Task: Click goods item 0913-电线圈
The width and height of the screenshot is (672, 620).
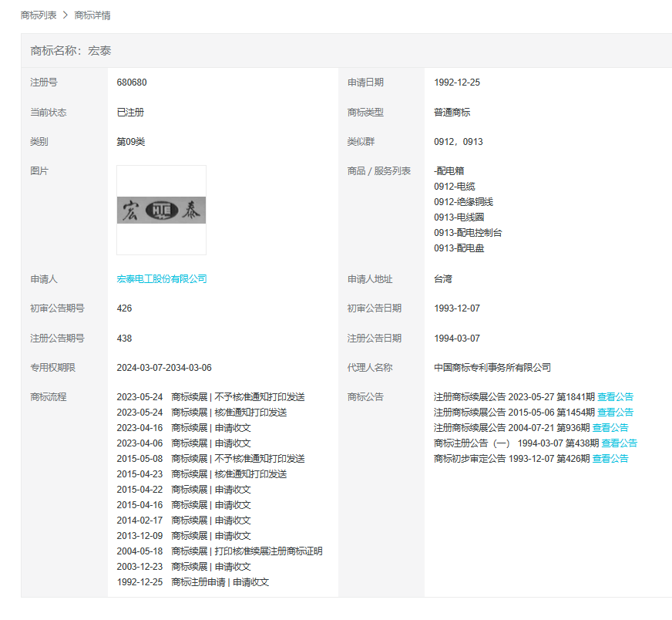Action: pos(459,217)
